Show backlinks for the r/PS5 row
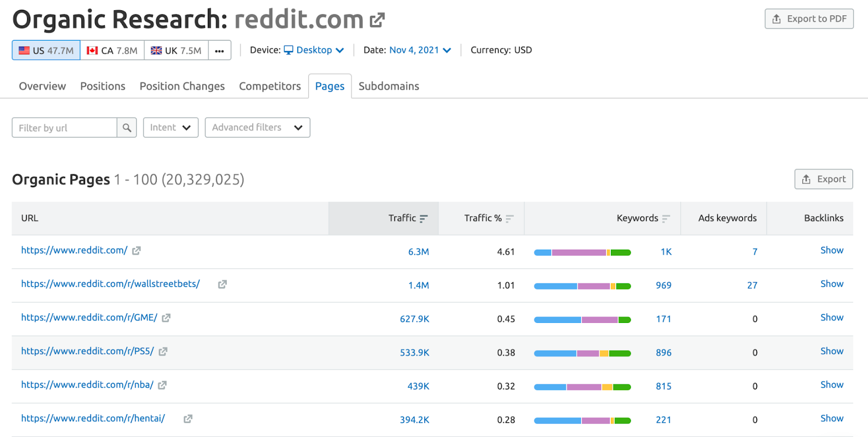This screenshot has height=437, width=868. point(832,351)
